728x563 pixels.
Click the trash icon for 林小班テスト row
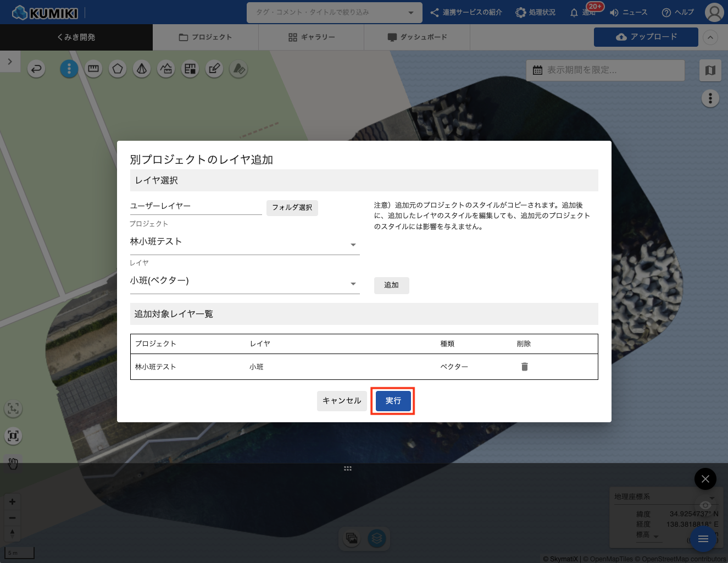click(x=524, y=367)
